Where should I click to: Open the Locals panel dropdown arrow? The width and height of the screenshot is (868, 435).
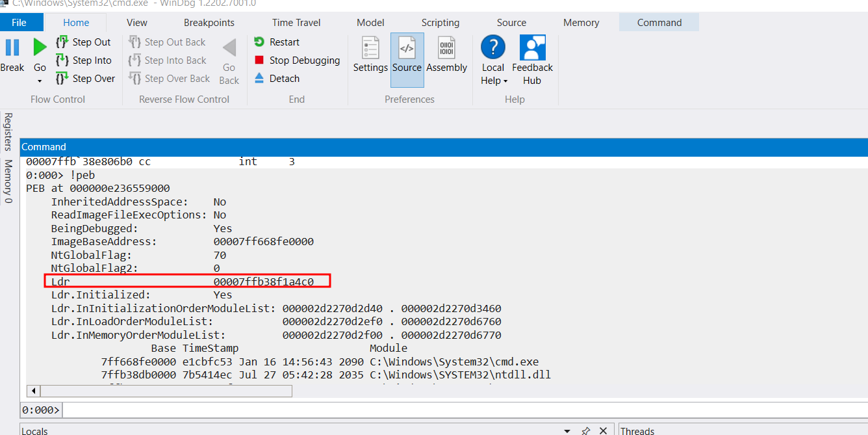tap(567, 430)
